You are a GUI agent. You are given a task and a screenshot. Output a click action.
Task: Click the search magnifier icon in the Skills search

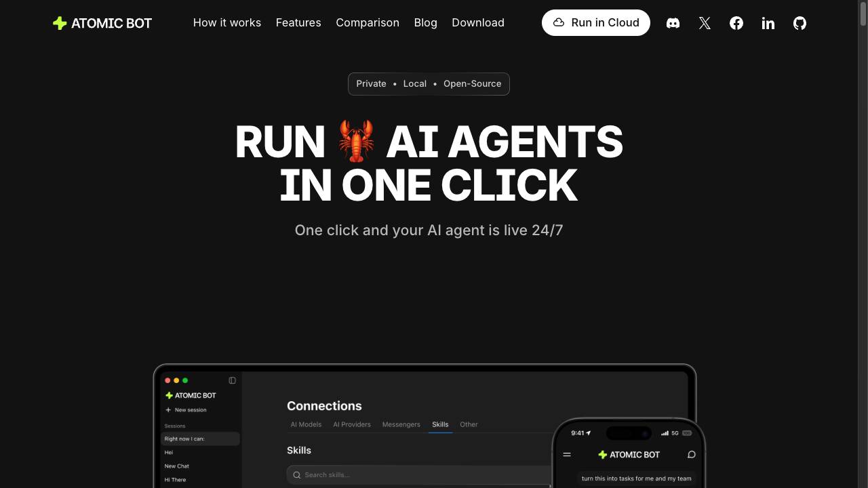296,475
